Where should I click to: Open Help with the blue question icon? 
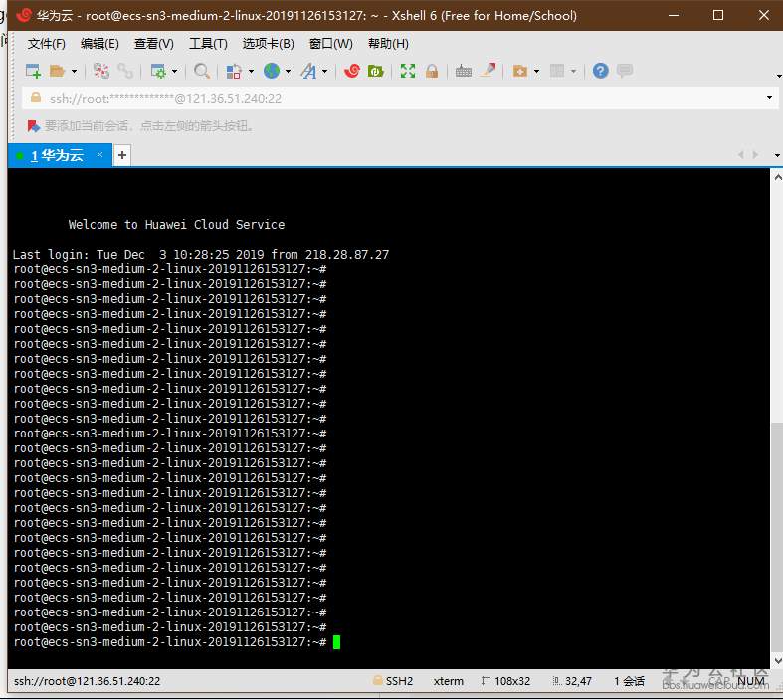601,71
